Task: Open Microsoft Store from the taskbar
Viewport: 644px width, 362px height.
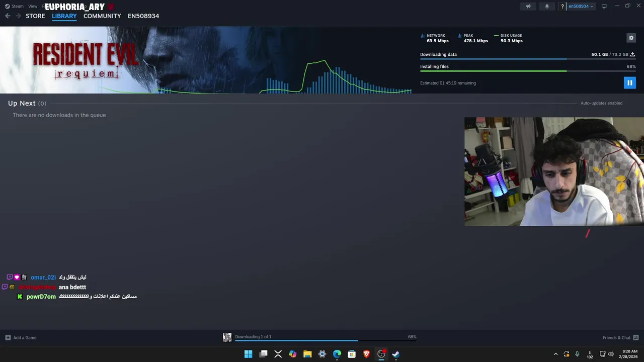Action: (x=352, y=354)
